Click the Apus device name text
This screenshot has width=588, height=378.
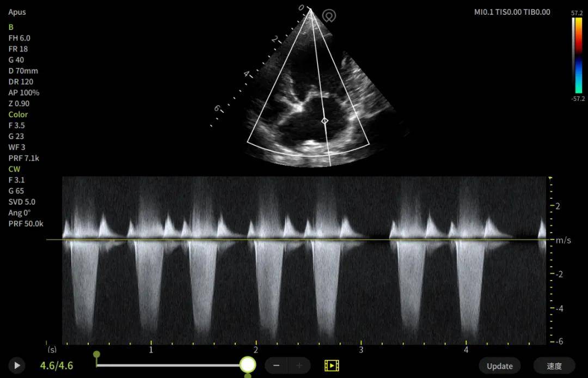coord(17,12)
